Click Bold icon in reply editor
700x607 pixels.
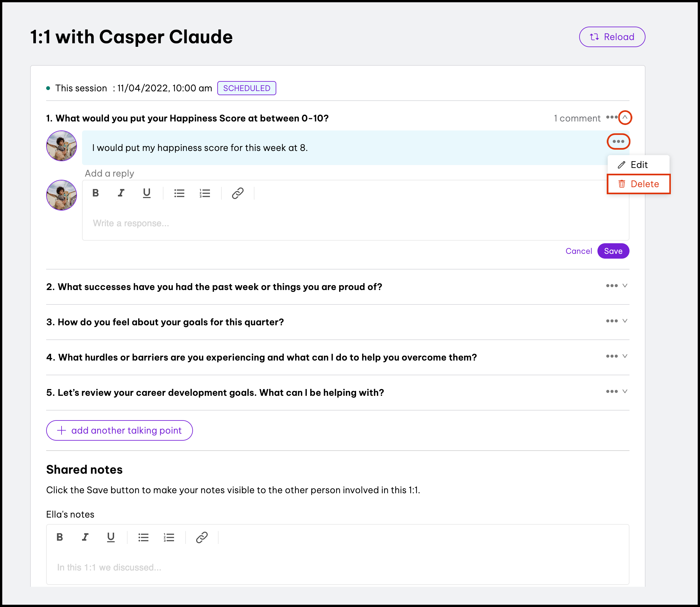point(96,193)
